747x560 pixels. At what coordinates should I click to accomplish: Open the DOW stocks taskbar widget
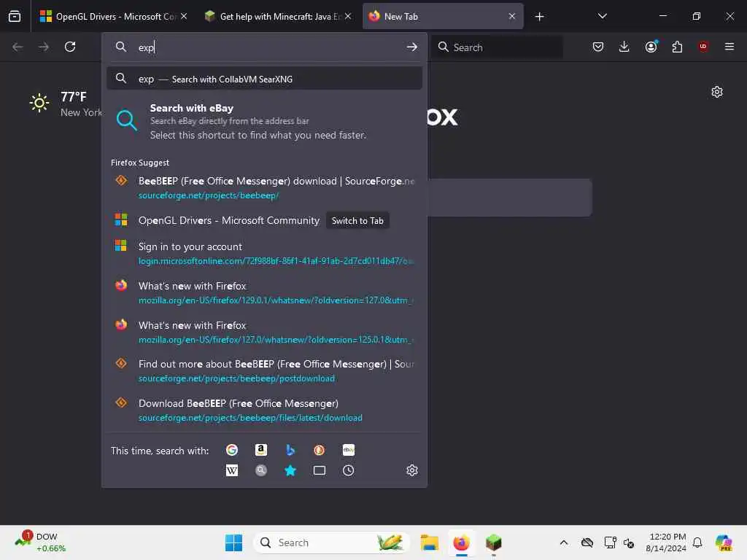41,542
